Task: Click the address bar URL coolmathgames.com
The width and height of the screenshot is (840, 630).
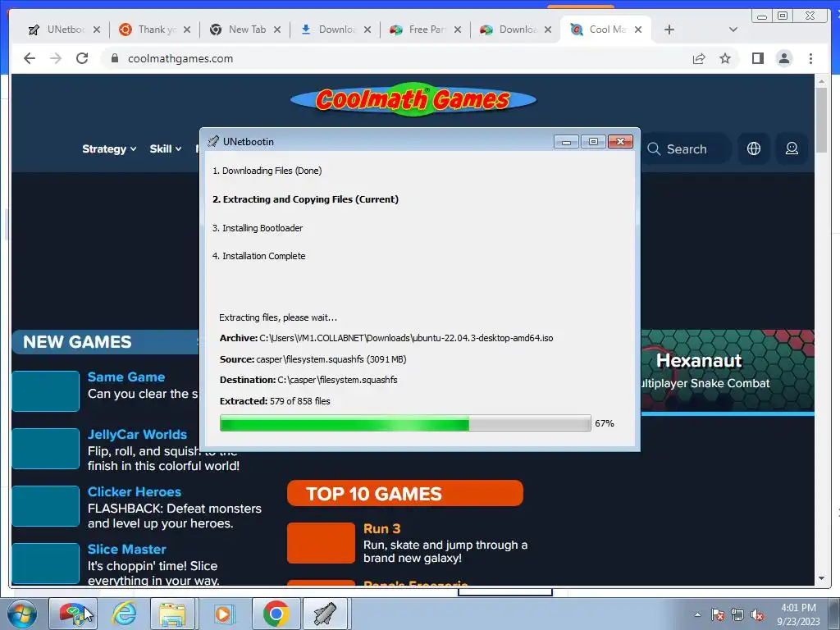Action: (180, 58)
